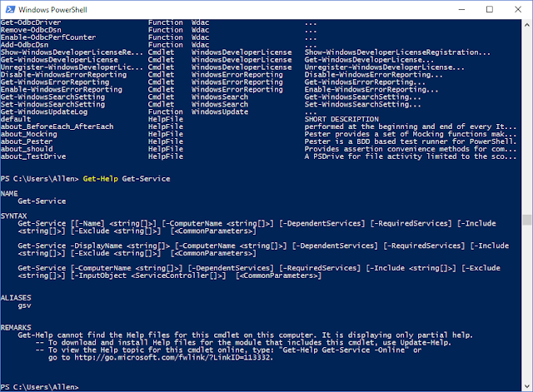Image resolution: width=533 pixels, height=392 pixels.
Task: Click 'Enable-OdbcPerfCounter' entry
Action: [48, 37]
